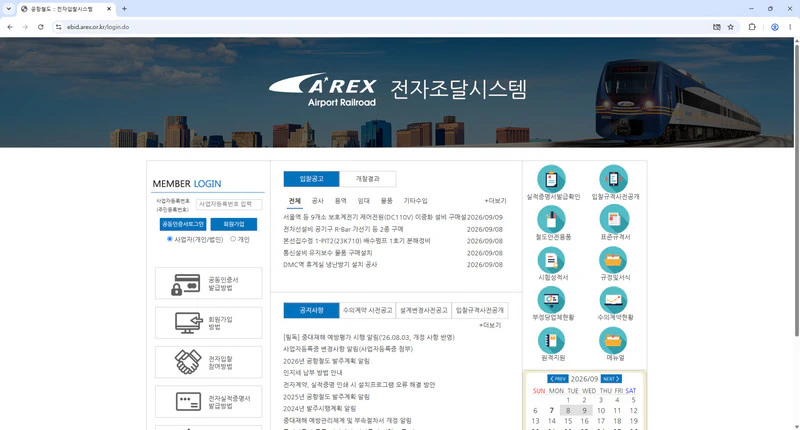The width and height of the screenshot is (800, 430).
Task: Show more notices via +더보기 under 공지사항
Action: pyautogui.click(x=490, y=325)
